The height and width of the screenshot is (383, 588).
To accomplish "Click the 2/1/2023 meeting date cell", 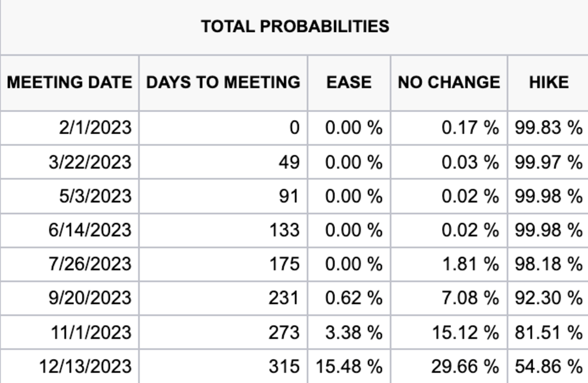I will click(x=96, y=128).
